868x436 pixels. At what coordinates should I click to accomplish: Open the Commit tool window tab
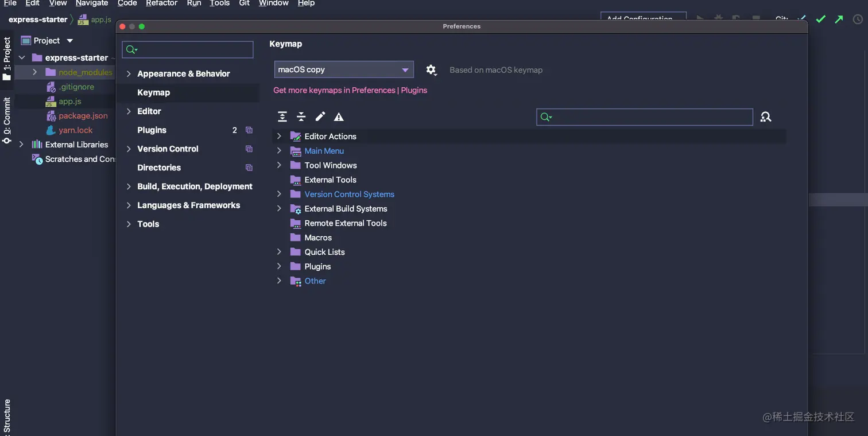[7, 120]
